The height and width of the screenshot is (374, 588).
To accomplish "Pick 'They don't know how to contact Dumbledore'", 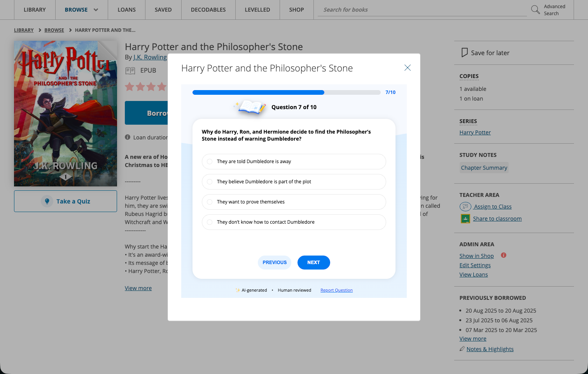I will 294,222.
